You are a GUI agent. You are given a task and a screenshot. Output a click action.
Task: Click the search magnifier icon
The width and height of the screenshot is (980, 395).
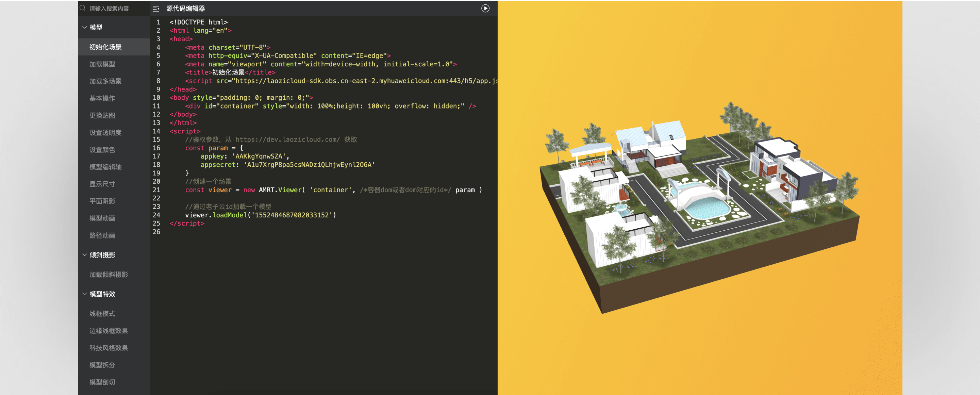click(83, 8)
